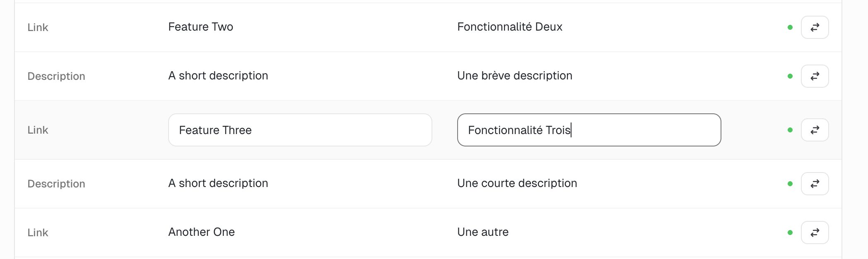Edit the Fonctionnalité Deux translation
868x259 pixels.
[x=509, y=27]
